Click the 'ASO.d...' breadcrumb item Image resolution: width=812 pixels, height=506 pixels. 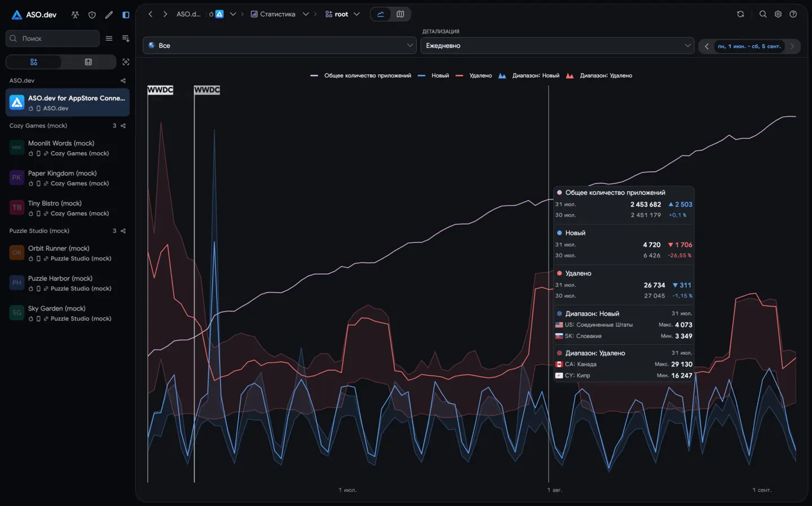(188, 14)
